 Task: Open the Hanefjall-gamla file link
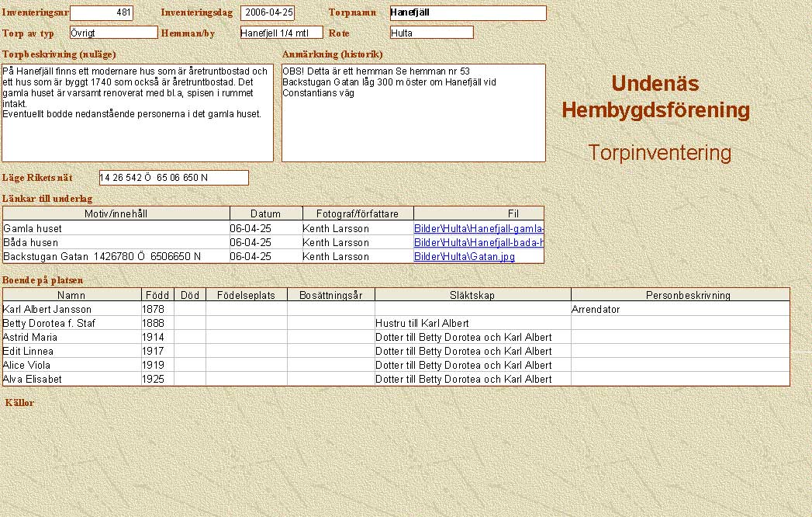[x=478, y=229]
